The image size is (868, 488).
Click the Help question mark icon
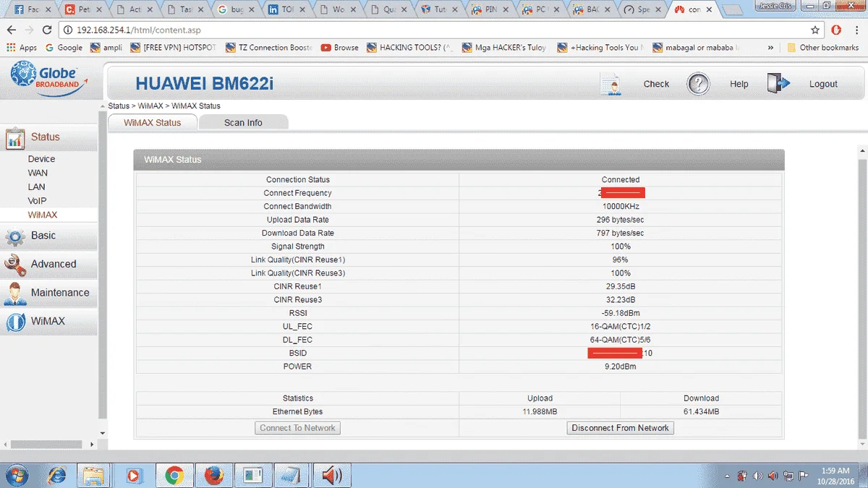click(x=698, y=84)
